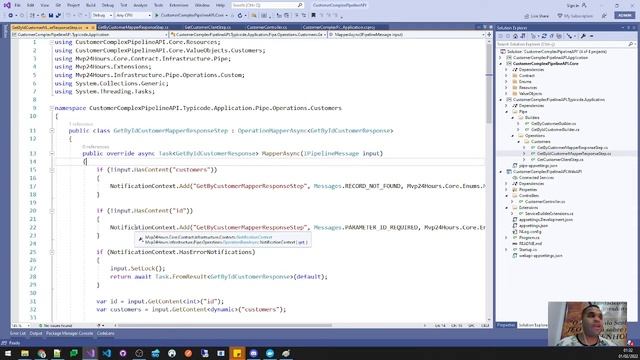
Task: Click the Visual Studio search box
Action: [x=267, y=5]
